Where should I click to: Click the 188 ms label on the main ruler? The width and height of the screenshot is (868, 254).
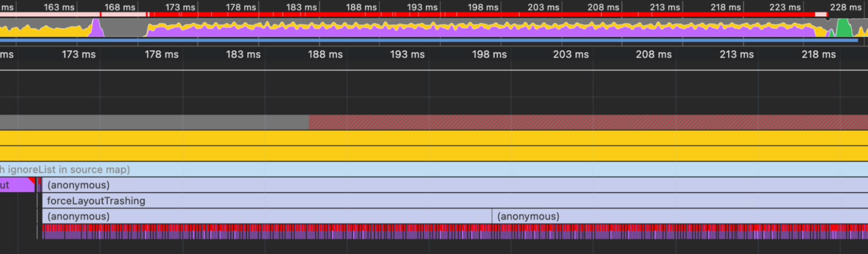click(x=325, y=55)
